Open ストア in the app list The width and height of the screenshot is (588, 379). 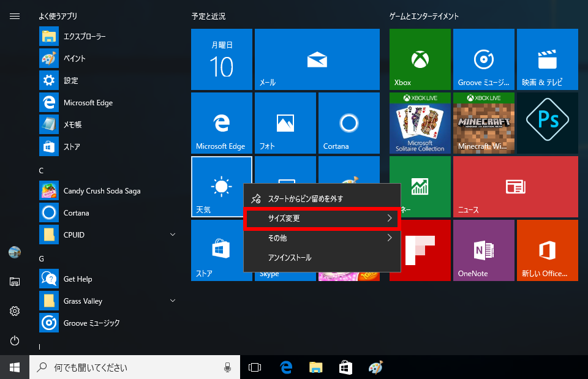(x=107, y=146)
